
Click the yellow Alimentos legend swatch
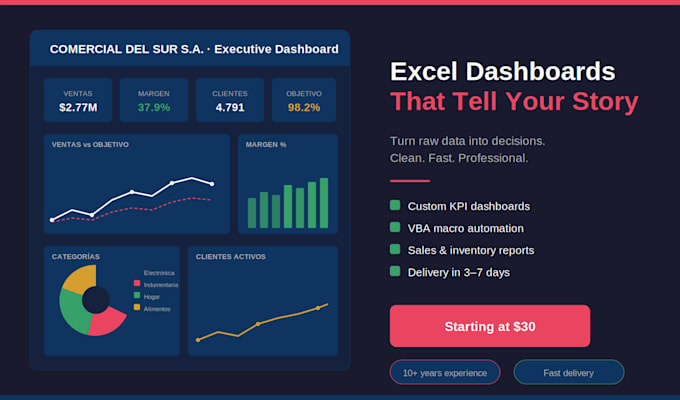[137, 308]
